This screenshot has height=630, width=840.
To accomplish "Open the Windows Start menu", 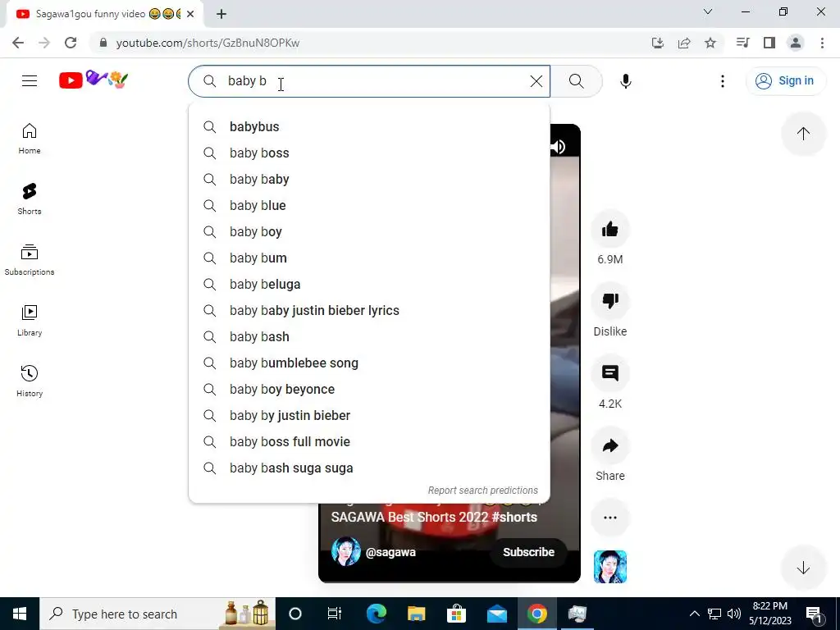I will pos(20,614).
